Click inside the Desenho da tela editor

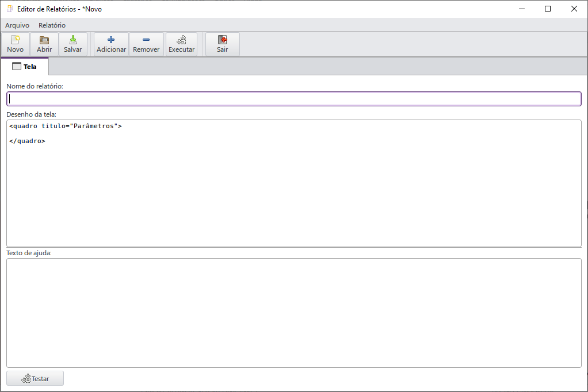tap(294, 183)
